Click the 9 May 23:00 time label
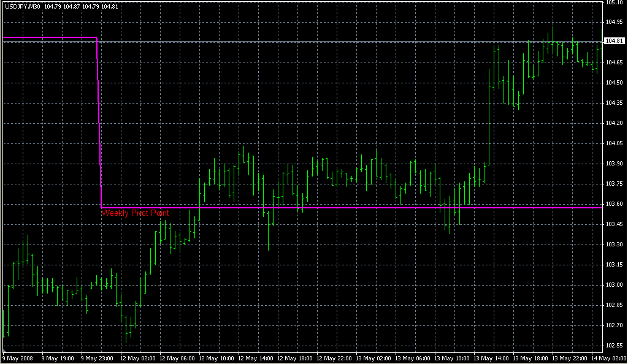The image size is (628, 364). (96, 358)
